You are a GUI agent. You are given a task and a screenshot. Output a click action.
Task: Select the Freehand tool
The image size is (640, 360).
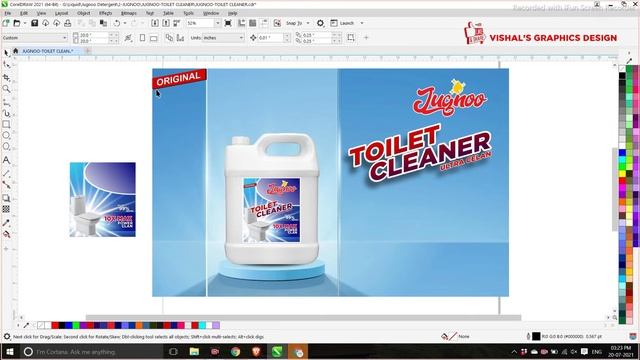click(6, 102)
